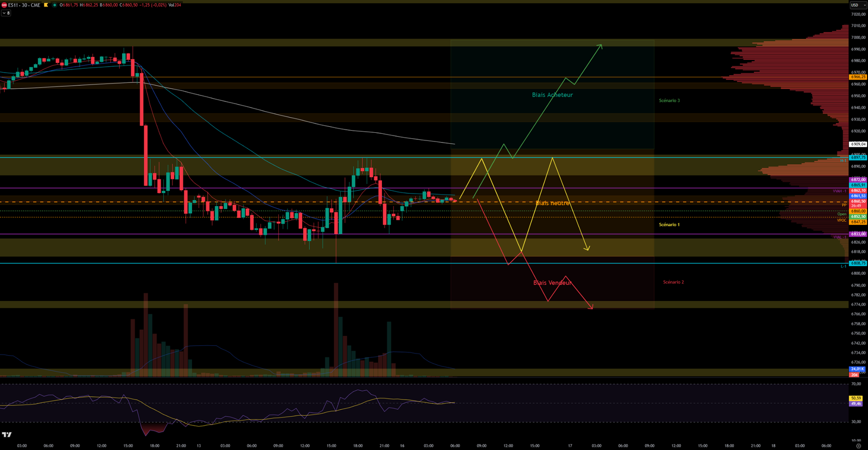The width and height of the screenshot is (868, 450).
Task: Click the TradingView logo in bottom-left corner
Action: pos(7,434)
